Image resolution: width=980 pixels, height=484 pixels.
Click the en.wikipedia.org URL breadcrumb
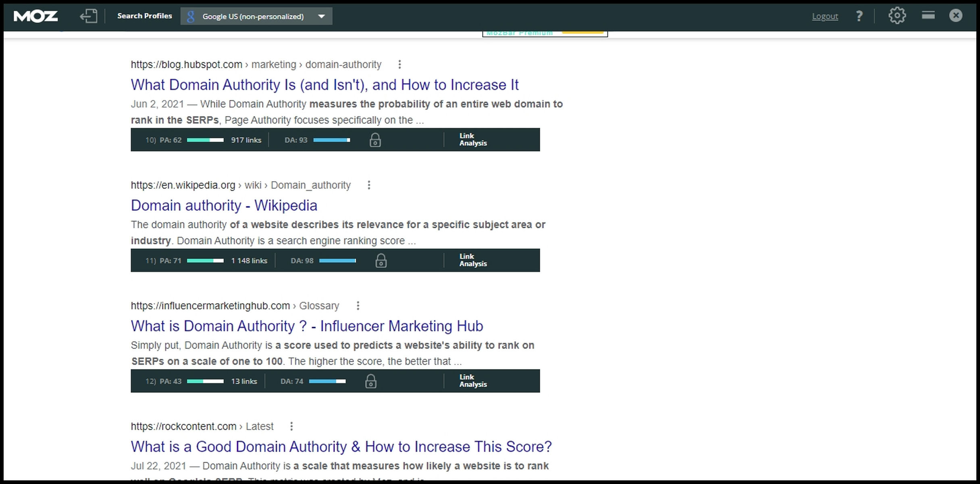click(241, 185)
